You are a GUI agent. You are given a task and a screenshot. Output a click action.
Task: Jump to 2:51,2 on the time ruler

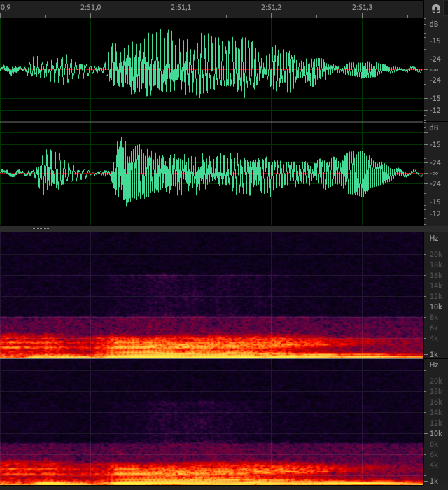[x=271, y=7]
